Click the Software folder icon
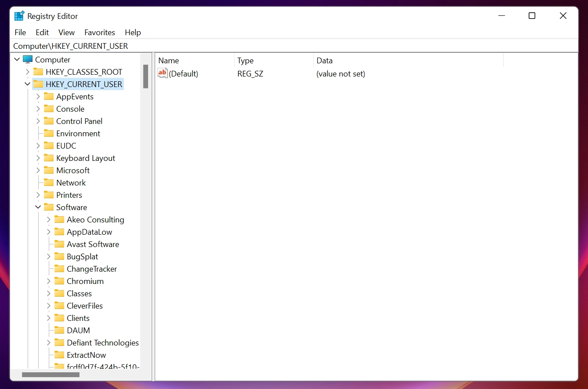Viewport: 588px width, 389px height. pyautogui.click(x=49, y=207)
